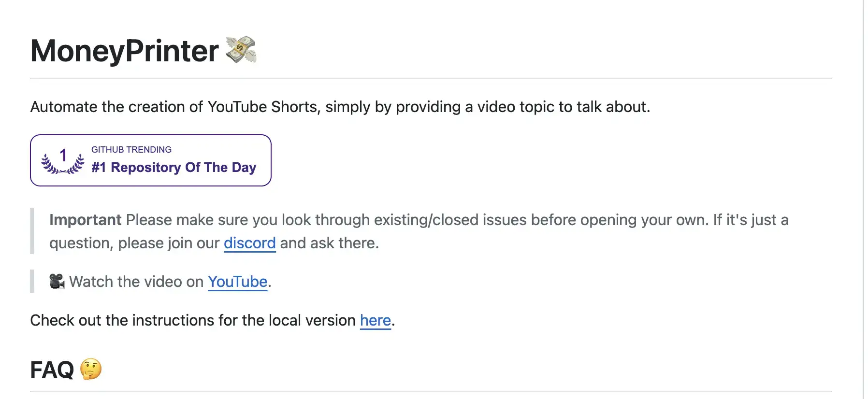Click the FAQ section heading
868x399 pixels.
pos(52,370)
